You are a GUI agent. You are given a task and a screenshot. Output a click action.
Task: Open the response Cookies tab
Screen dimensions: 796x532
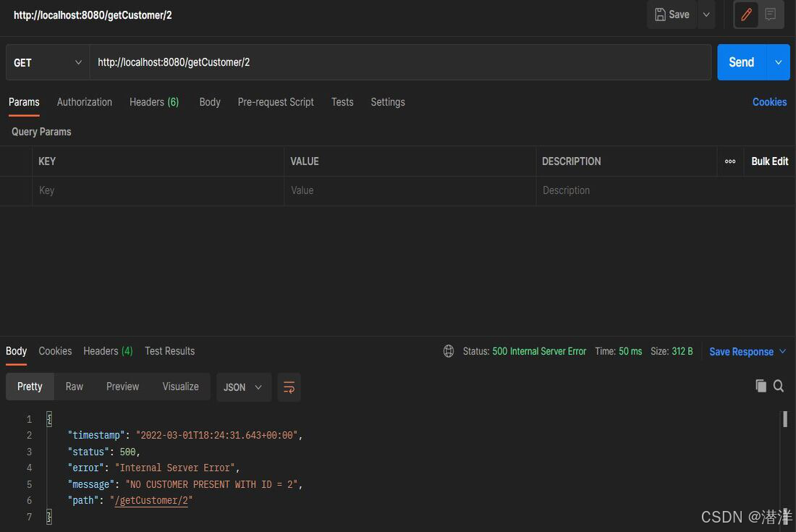coord(55,351)
